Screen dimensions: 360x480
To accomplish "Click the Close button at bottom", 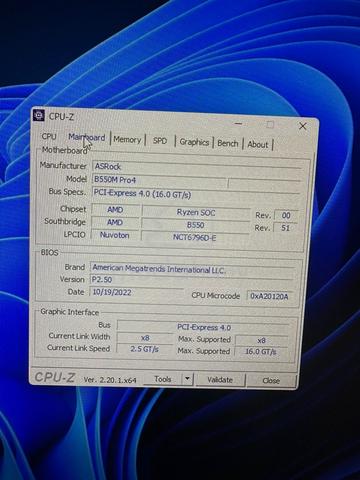I will 271,380.
